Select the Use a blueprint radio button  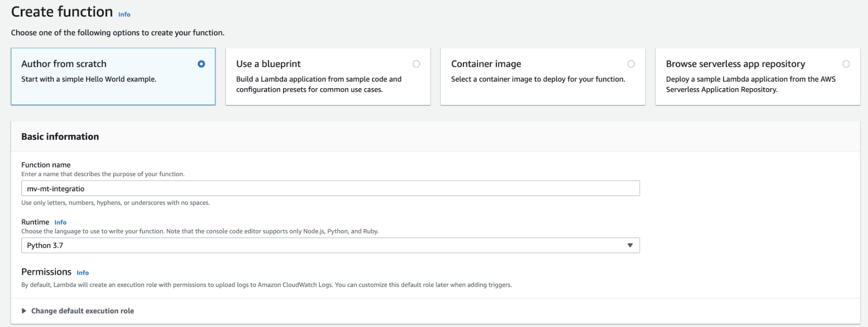416,64
